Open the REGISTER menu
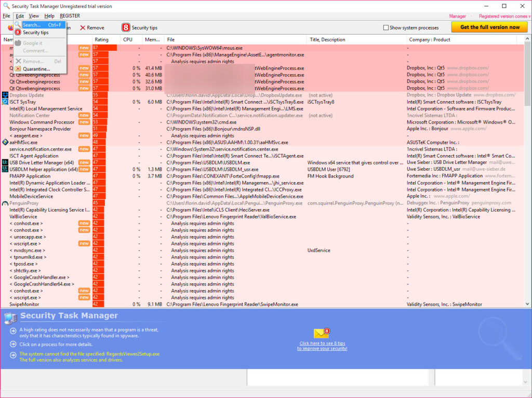Viewport: 532px width, 398px height. pyautogui.click(x=70, y=16)
